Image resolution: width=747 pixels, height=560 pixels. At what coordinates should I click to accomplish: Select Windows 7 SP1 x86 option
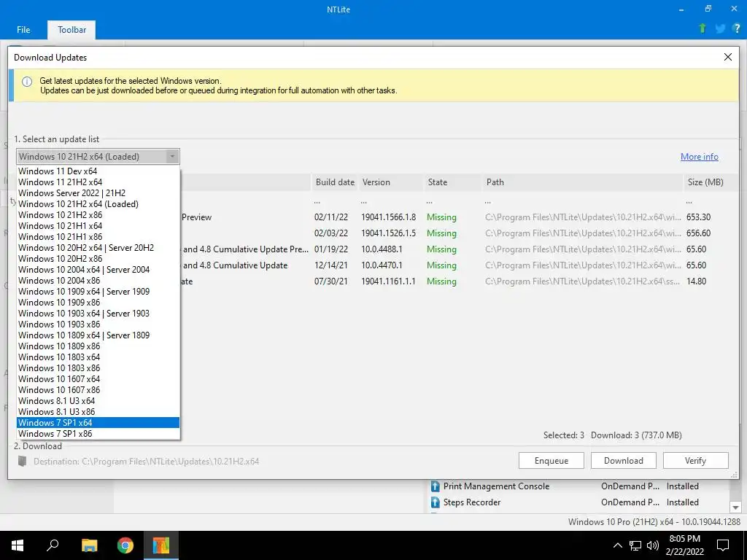(98, 434)
